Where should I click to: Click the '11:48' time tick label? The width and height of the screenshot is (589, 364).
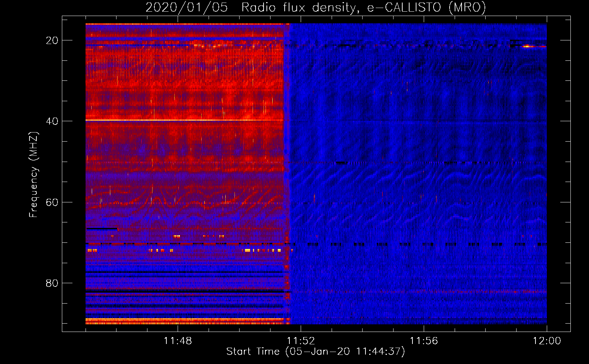(178, 341)
